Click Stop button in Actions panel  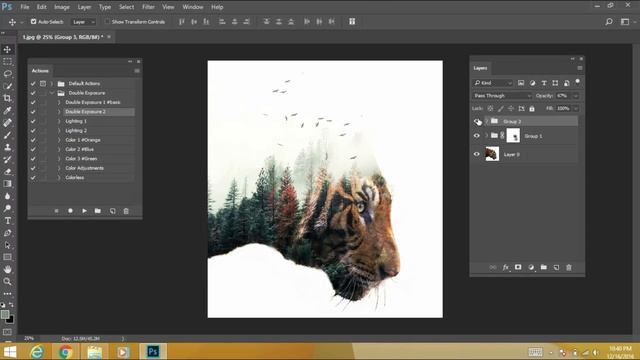click(x=56, y=211)
